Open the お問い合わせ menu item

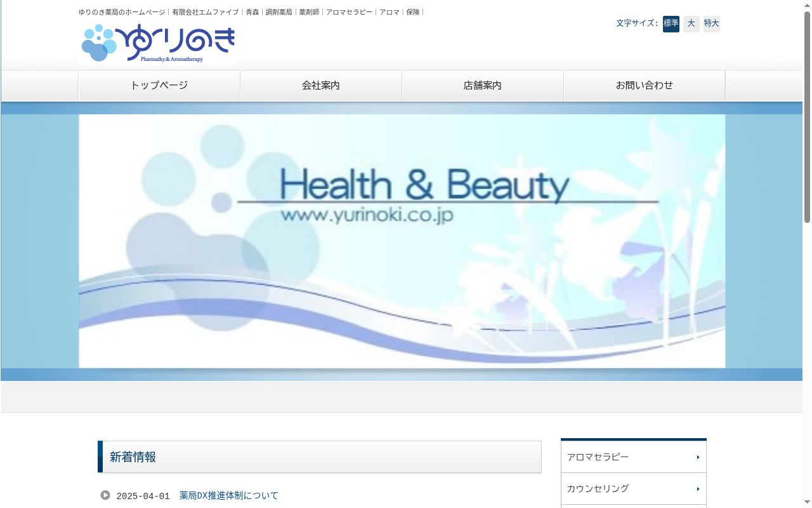tap(645, 86)
